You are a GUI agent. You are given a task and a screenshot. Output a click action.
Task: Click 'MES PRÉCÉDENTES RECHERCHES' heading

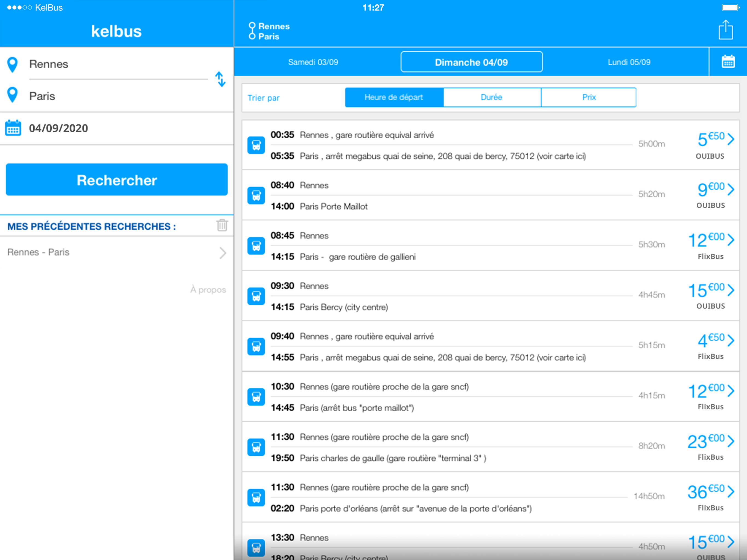[92, 226]
